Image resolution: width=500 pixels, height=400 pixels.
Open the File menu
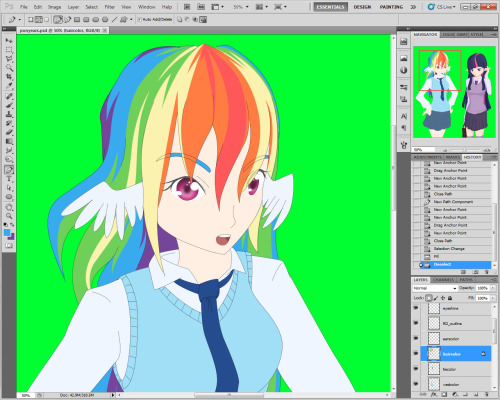click(24, 7)
